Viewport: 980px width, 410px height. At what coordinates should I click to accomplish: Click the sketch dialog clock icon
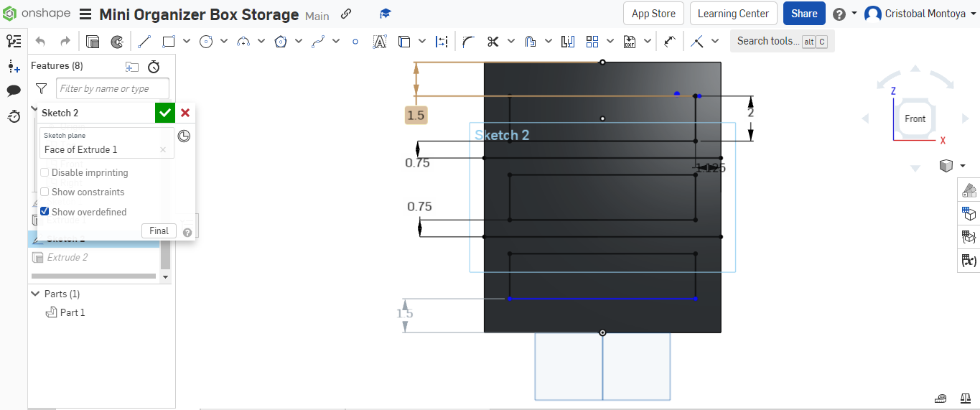[x=184, y=136]
